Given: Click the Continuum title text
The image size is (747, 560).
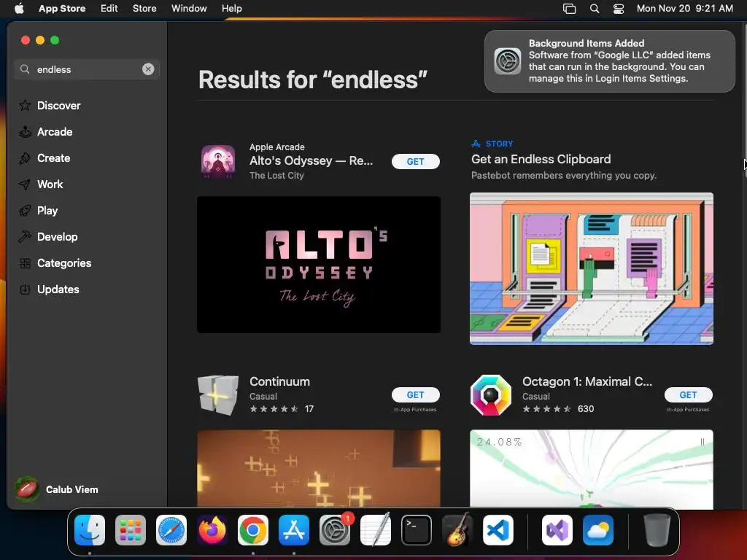Looking at the screenshot, I should pyautogui.click(x=279, y=381).
